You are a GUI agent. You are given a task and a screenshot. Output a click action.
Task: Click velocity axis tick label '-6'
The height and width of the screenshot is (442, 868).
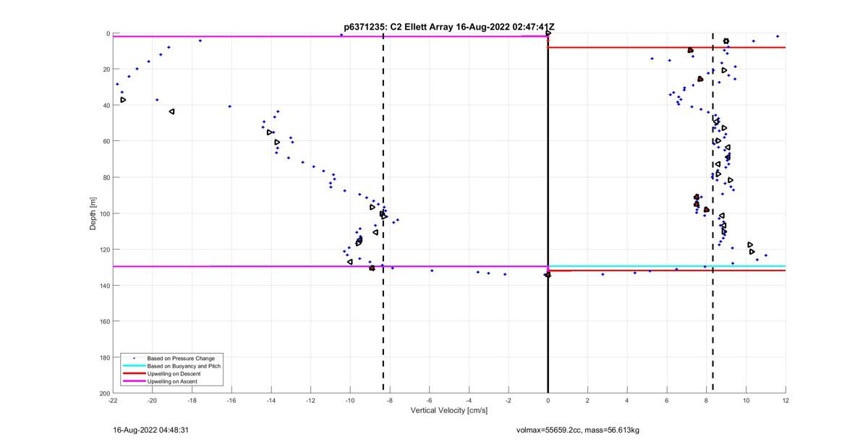429,400
